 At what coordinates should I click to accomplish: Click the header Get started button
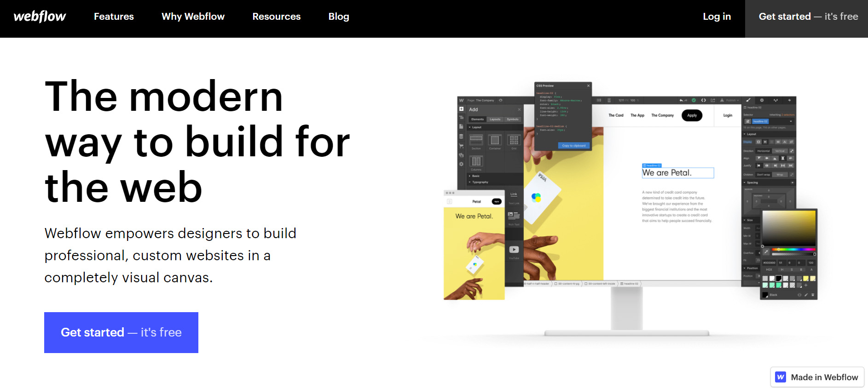point(806,19)
